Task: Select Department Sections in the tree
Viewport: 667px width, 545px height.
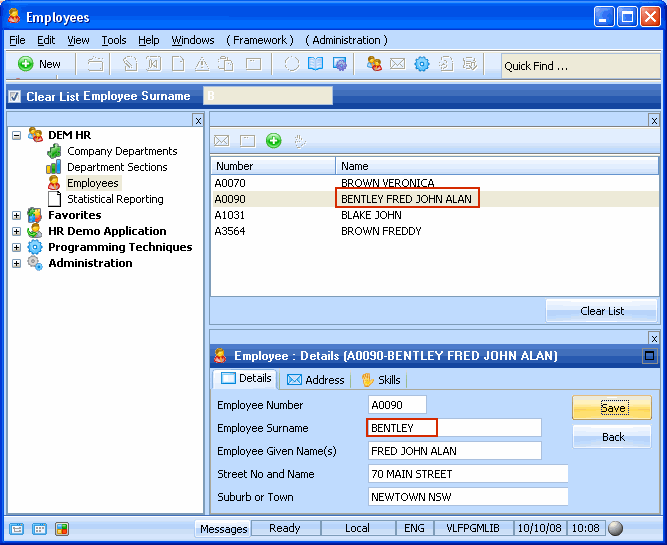Action: [x=117, y=167]
